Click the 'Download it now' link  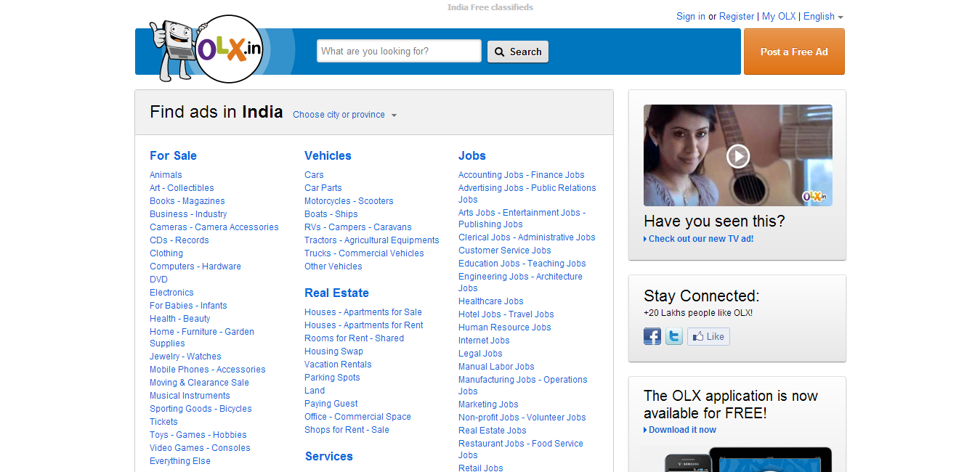point(682,430)
